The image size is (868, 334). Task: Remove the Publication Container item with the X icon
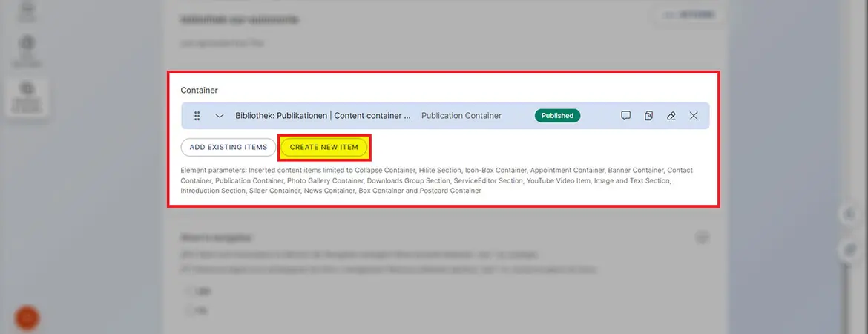coord(694,116)
